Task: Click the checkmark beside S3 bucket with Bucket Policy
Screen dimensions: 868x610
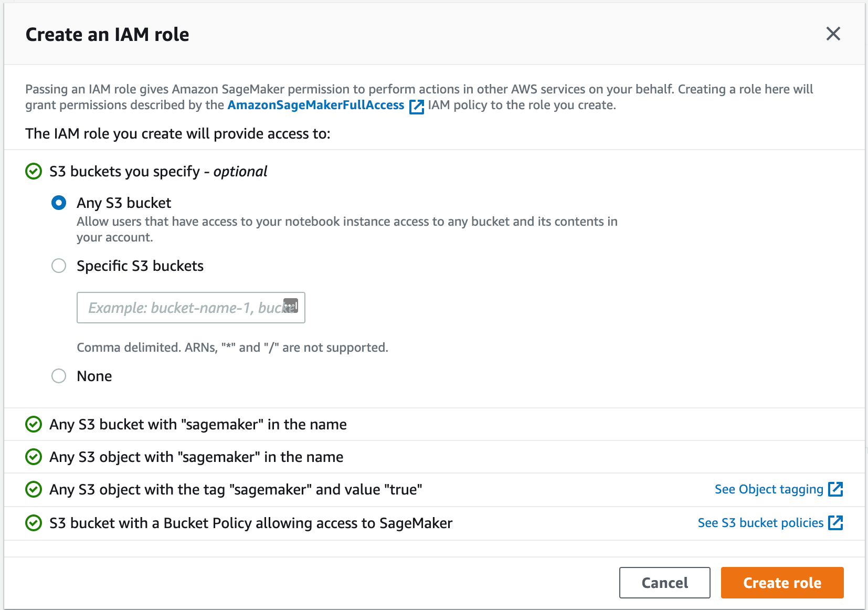Action: [33, 523]
